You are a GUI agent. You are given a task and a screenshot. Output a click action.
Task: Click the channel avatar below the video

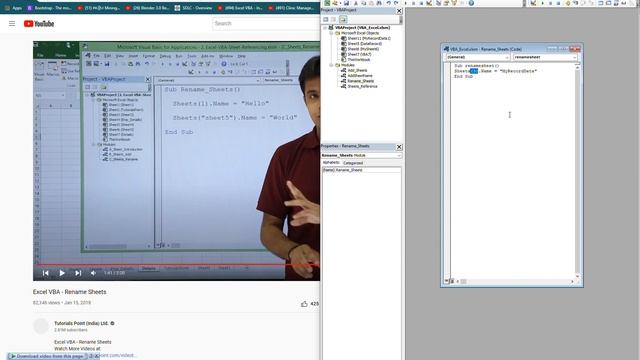click(x=41, y=326)
